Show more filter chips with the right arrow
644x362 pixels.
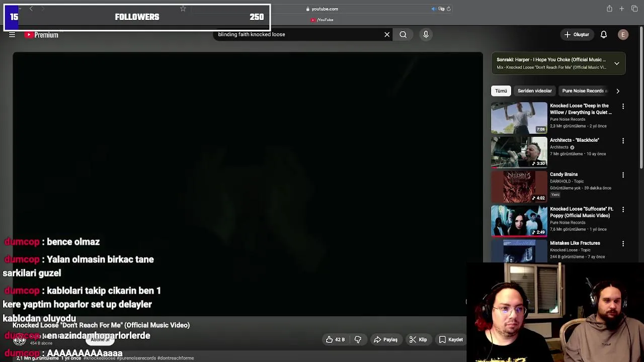click(618, 91)
